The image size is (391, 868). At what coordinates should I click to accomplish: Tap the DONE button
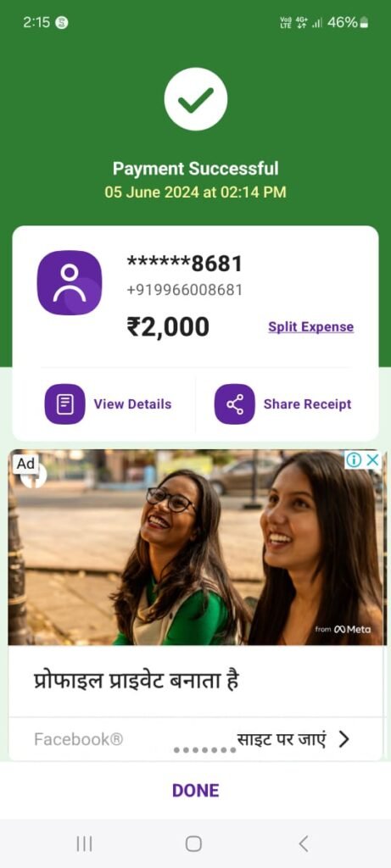(195, 791)
